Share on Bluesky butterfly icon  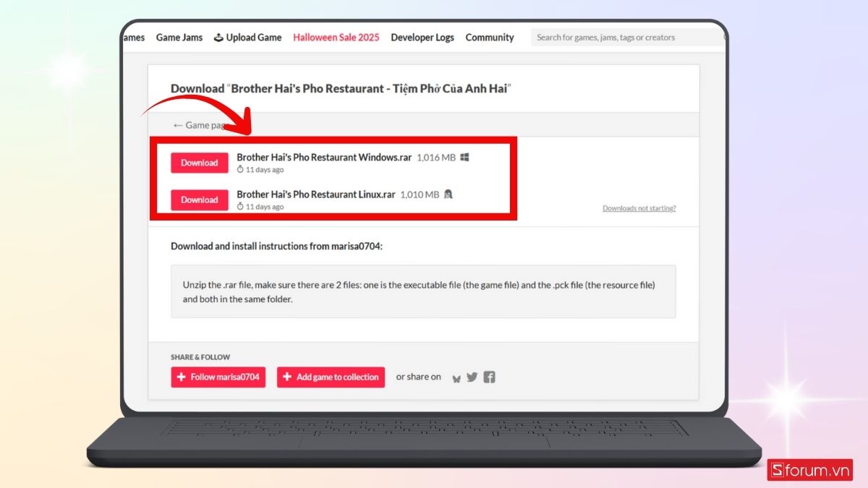pos(456,377)
